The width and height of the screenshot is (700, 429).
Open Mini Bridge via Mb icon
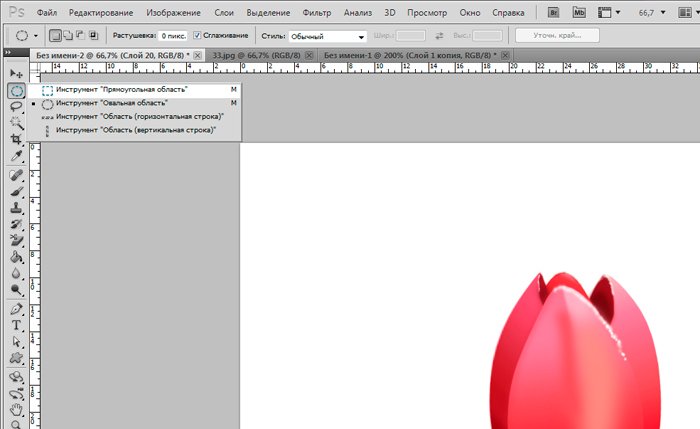pyautogui.click(x=579, y=14)
